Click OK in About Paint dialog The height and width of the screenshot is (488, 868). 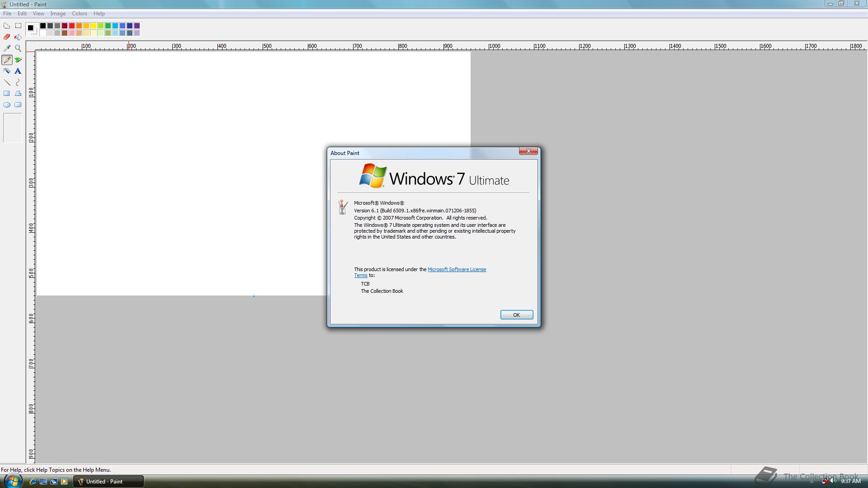click(516, 315)
